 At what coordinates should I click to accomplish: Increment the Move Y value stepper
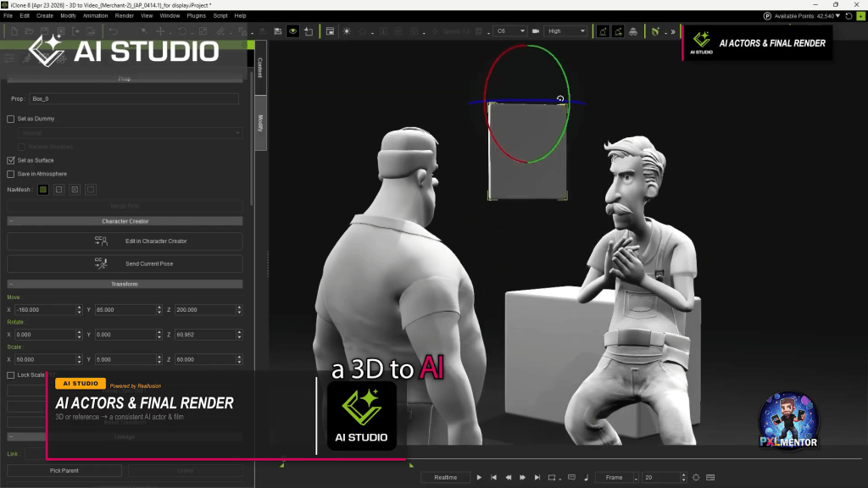159,308
